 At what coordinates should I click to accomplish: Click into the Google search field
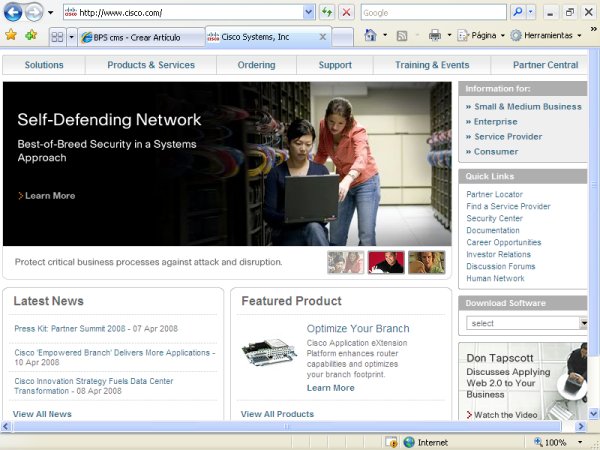[432, 13]
